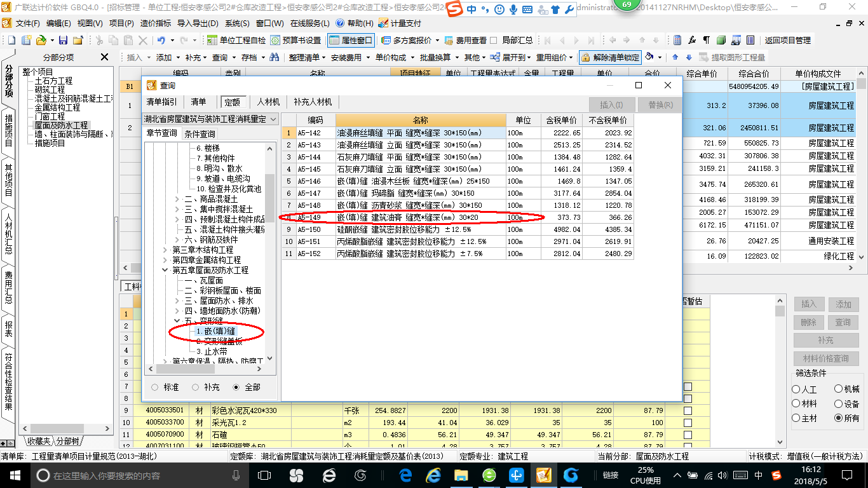This screenshot has width=868, height=488.
Task: Click the 解除清单锁定 lock button
Action: 610,57
